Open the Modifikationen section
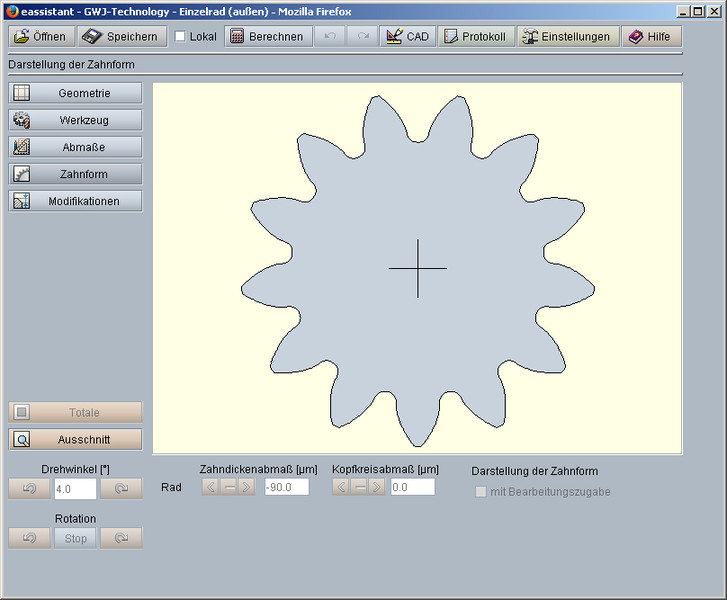This screenshot has height=600, width=727. pos(75,201)
